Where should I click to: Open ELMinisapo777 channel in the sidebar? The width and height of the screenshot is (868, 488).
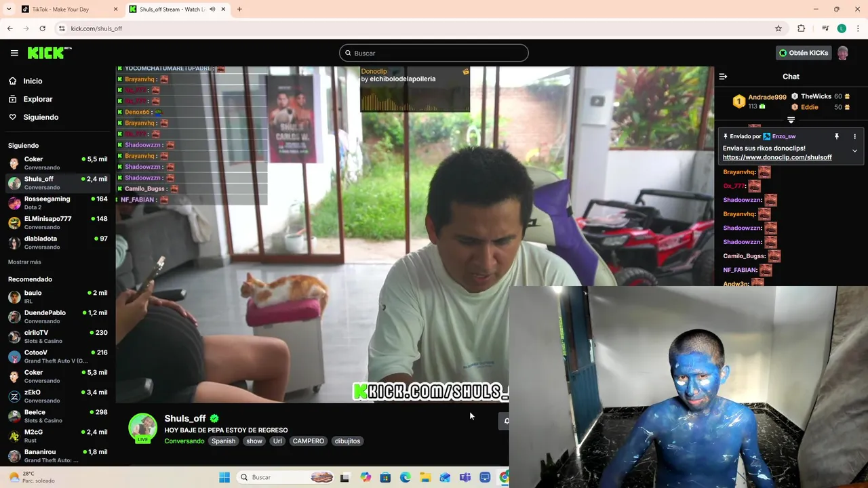point(58,222)
